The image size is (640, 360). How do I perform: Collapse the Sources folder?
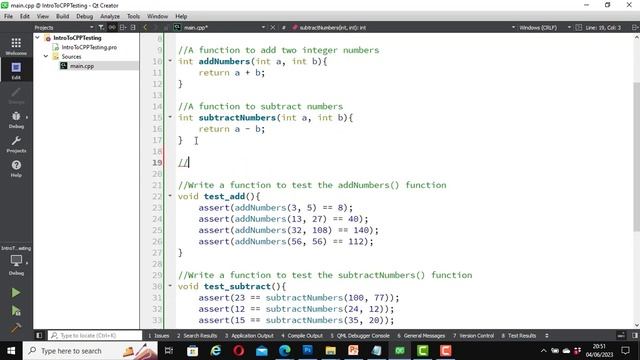pos(46,56)
